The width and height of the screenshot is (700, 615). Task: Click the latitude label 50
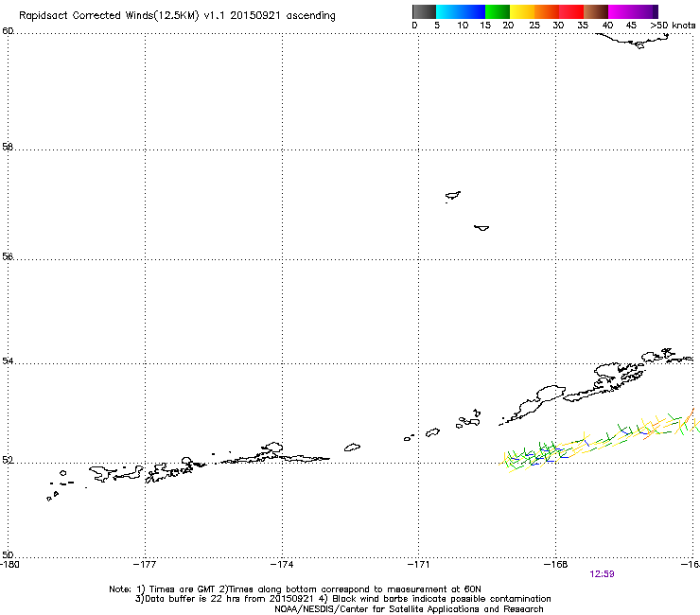(x=8, y=555)
